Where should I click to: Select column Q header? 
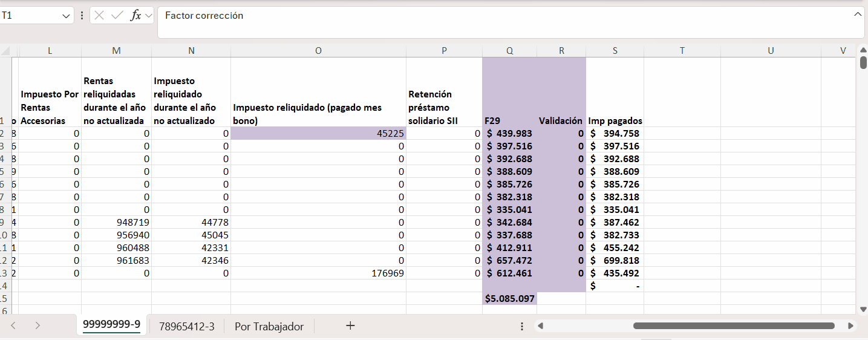click(510, 51)
